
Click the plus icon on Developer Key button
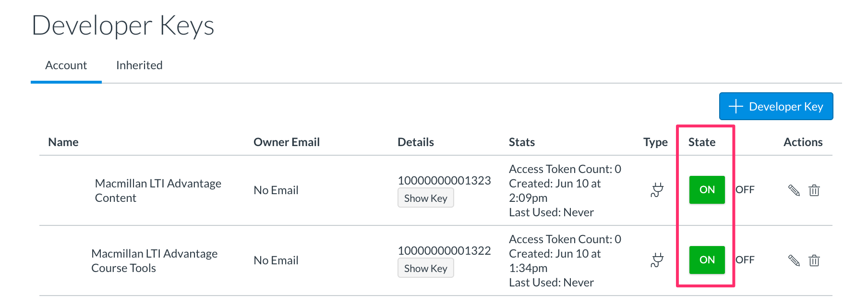point(735,106)
